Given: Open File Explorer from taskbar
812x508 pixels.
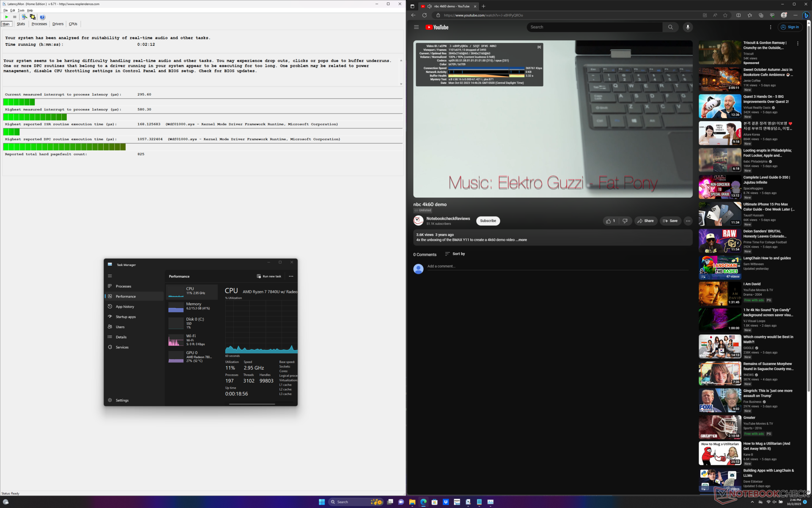Looking at the screenshot, I should 412,502.
